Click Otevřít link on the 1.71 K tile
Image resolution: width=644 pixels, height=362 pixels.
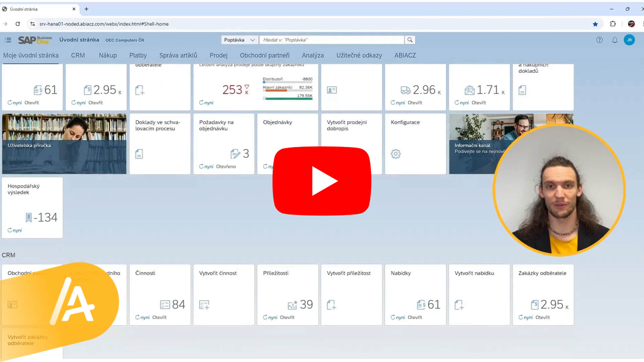pyautogui.click(x=479, y=103)
